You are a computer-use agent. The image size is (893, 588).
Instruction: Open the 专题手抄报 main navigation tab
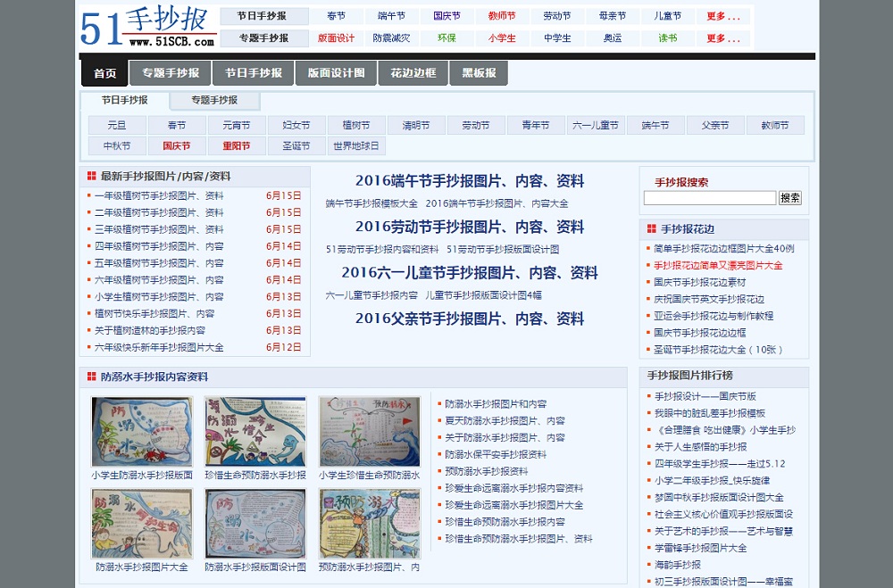(171, 73)
